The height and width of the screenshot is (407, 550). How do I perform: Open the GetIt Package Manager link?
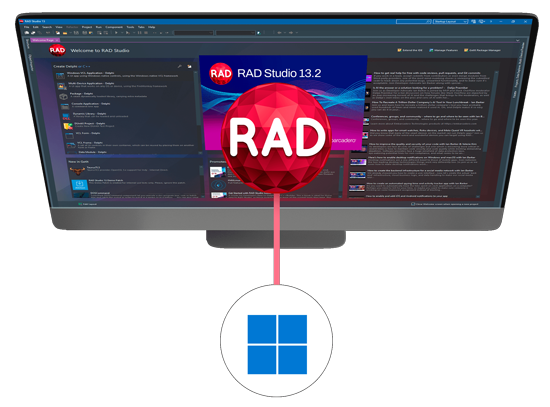coord(482,50)
